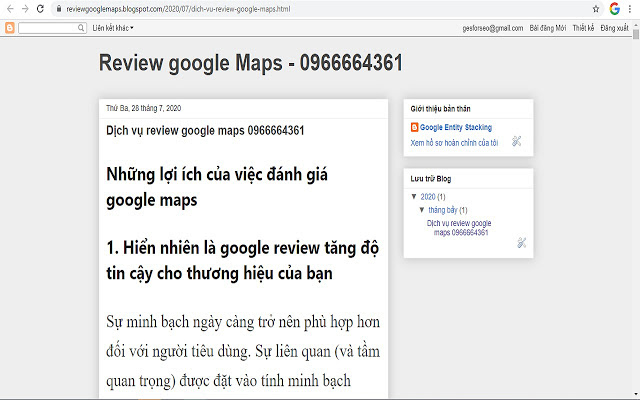Viewport: 640px width, 400px height.
Task: Go forward with the browser forward arrow
Action: (25, 9)
